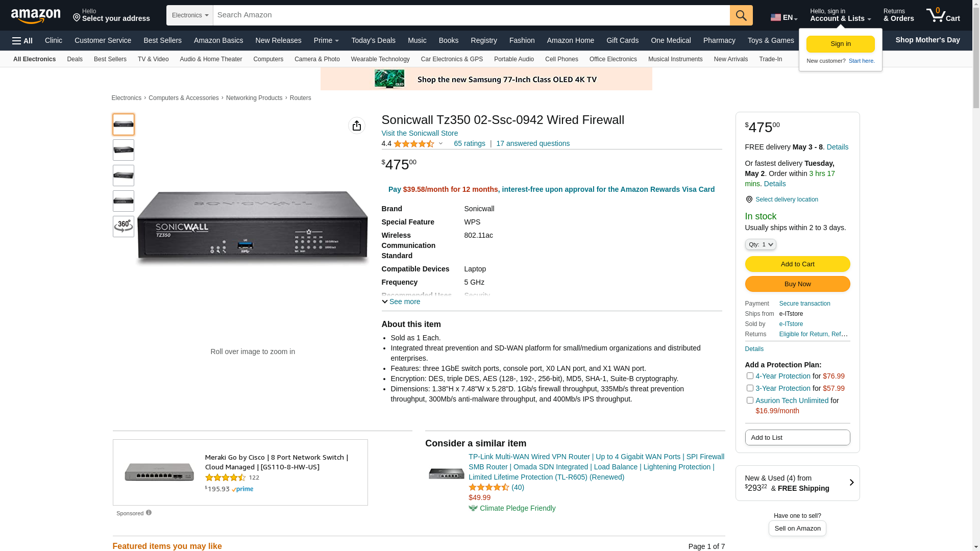Click the magnifier search button

pyautogui.click(x=741, y=15)
